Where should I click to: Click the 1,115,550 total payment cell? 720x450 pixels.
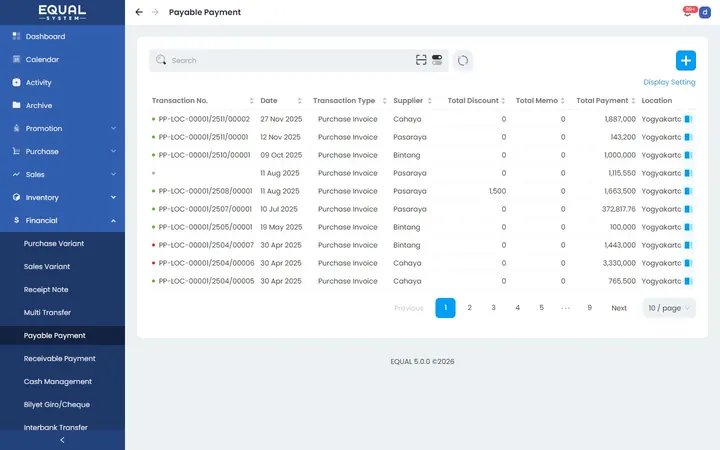click(622, 173)
